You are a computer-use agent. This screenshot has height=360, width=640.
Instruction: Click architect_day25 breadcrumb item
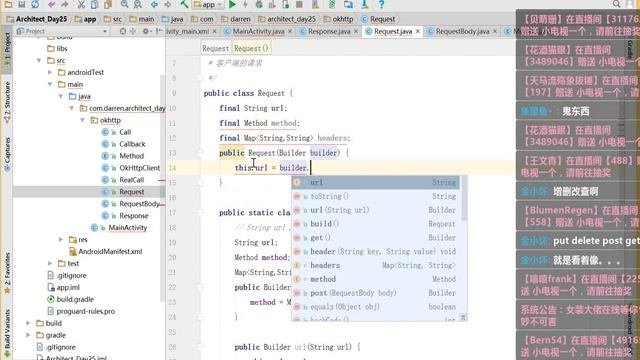(287, 19)
